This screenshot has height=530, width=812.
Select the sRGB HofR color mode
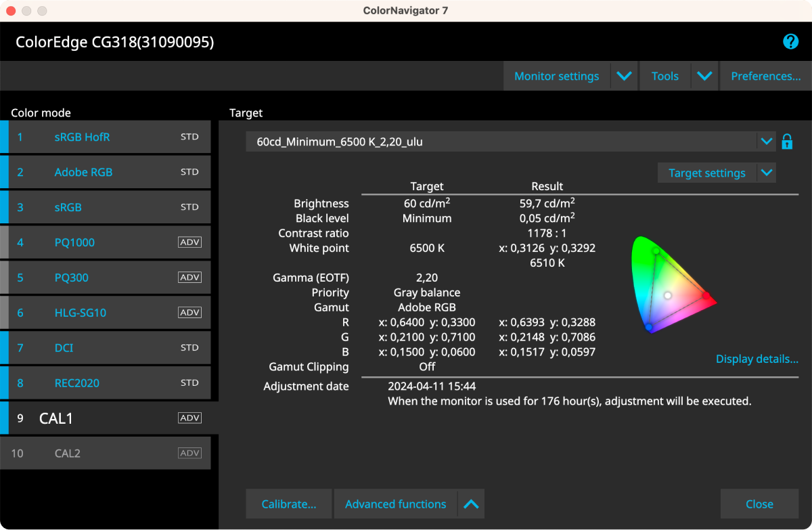coord(82,137)
